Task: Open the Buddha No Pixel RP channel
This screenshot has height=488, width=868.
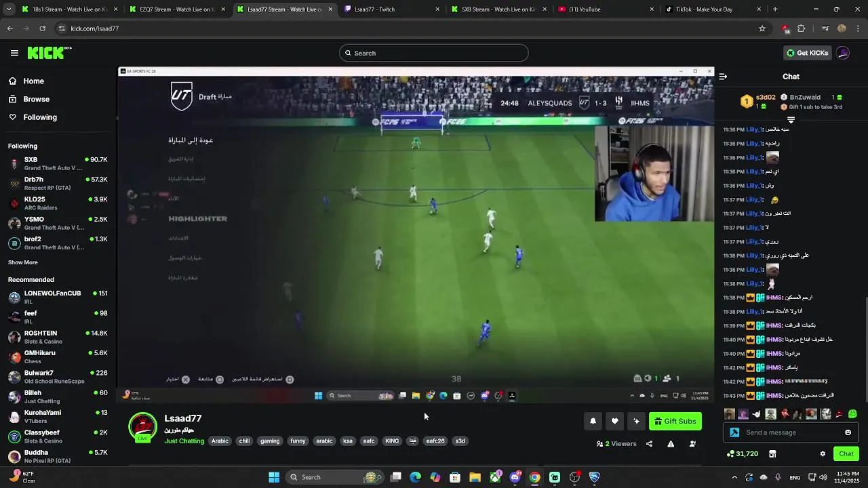Action: 58,456
